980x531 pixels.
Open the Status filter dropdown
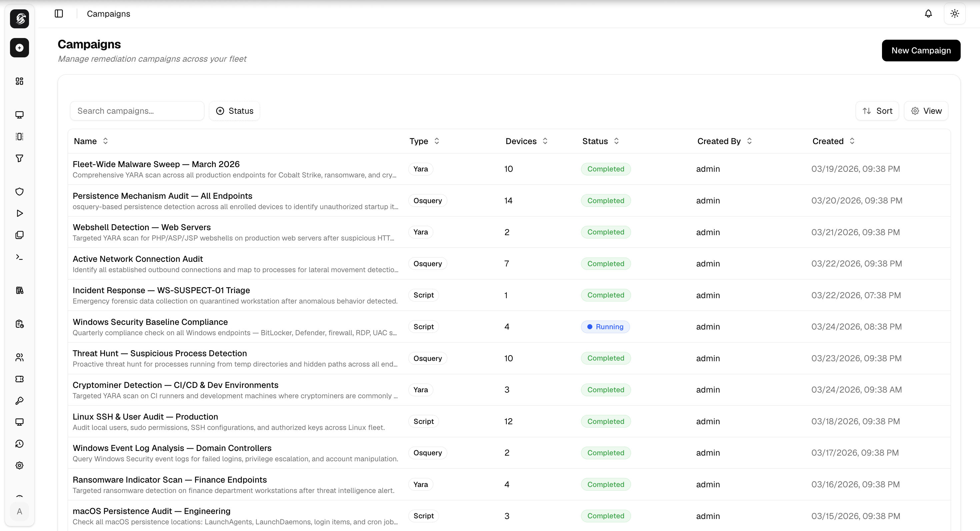click(234, 111)
